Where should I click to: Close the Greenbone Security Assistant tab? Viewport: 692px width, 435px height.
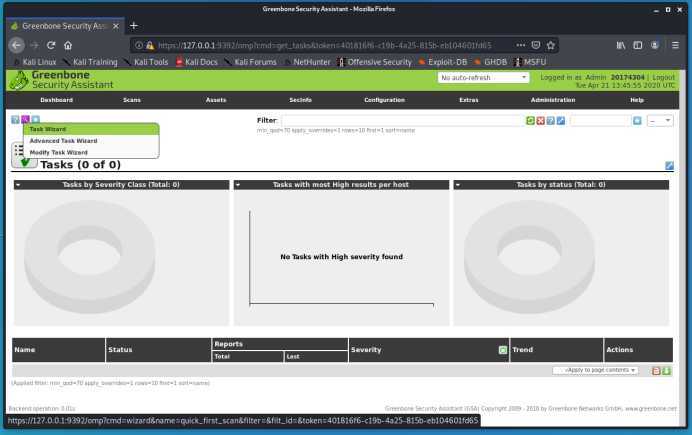(116, 26)
